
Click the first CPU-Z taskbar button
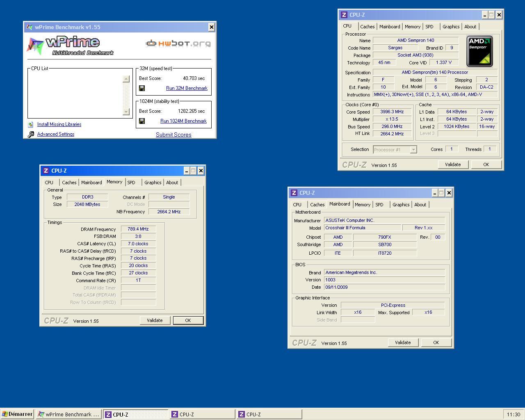(135, 414)
